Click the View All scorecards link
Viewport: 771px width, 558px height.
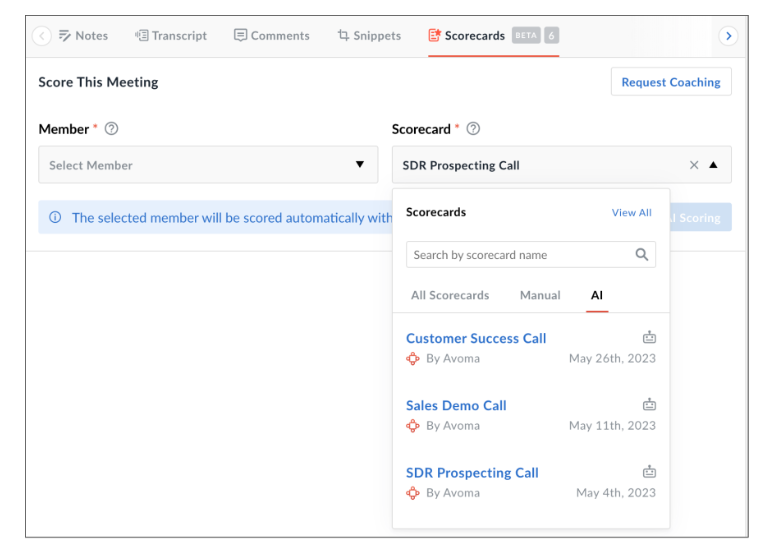tap(631, 212)
